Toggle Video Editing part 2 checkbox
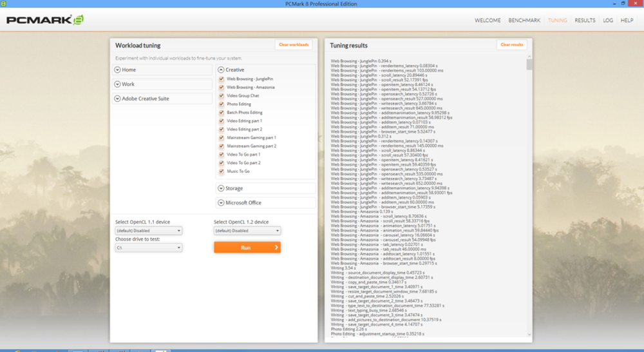The width and height of the screenshot is (644, 352). pos(222,129)
